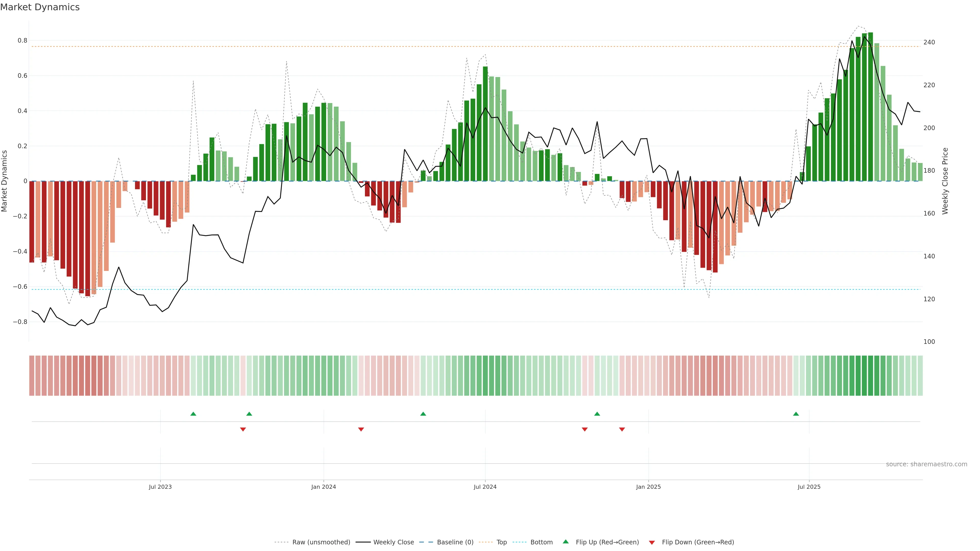Click the green flip-up marker before Jul 2024
This screenshot has height=551, width=980.
point(423,414)
